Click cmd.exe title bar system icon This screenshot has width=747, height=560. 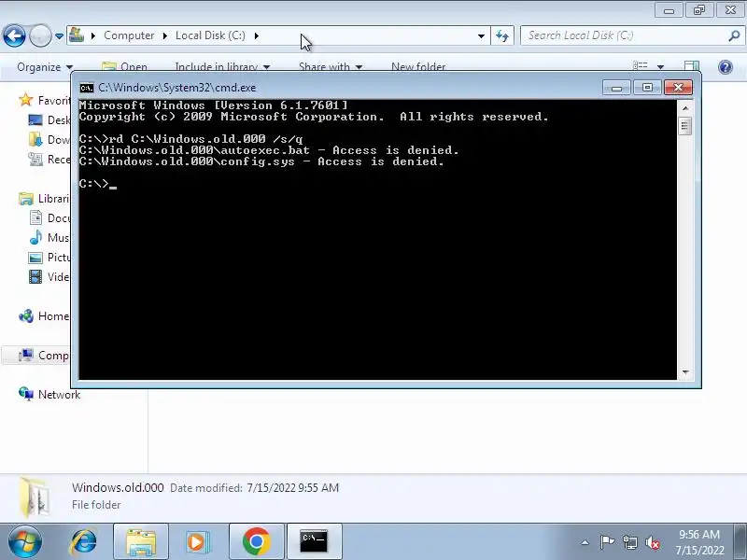(x=87, y=88)
